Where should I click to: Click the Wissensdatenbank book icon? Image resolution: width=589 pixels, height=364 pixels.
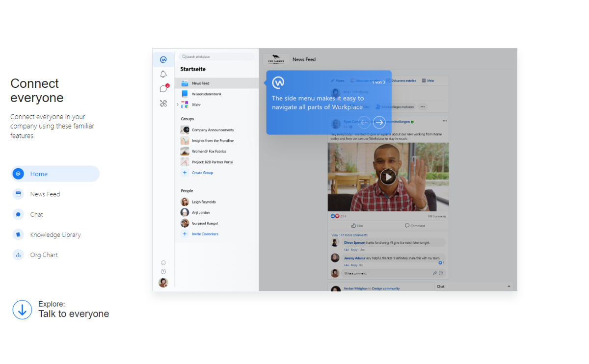coord(185,94)
